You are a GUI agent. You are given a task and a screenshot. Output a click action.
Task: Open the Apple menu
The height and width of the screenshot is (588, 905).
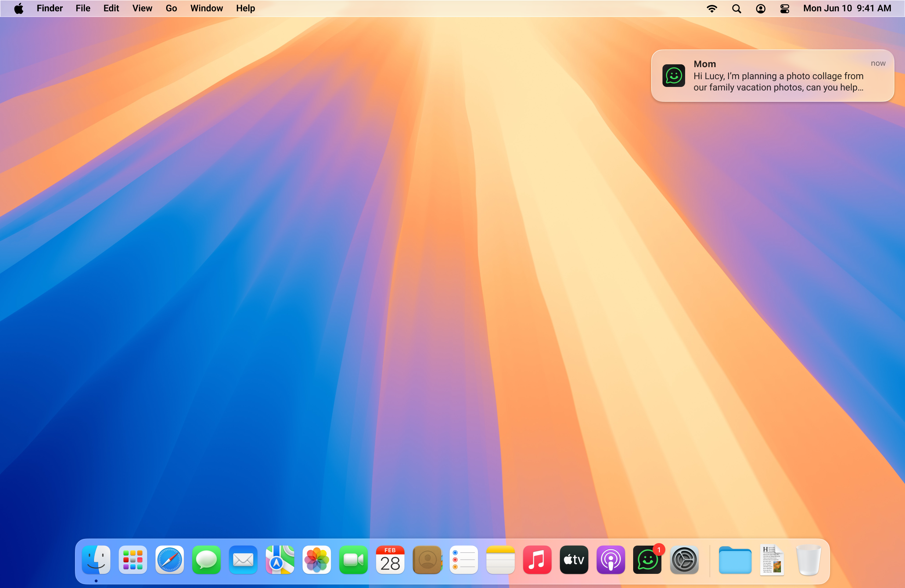18,8
